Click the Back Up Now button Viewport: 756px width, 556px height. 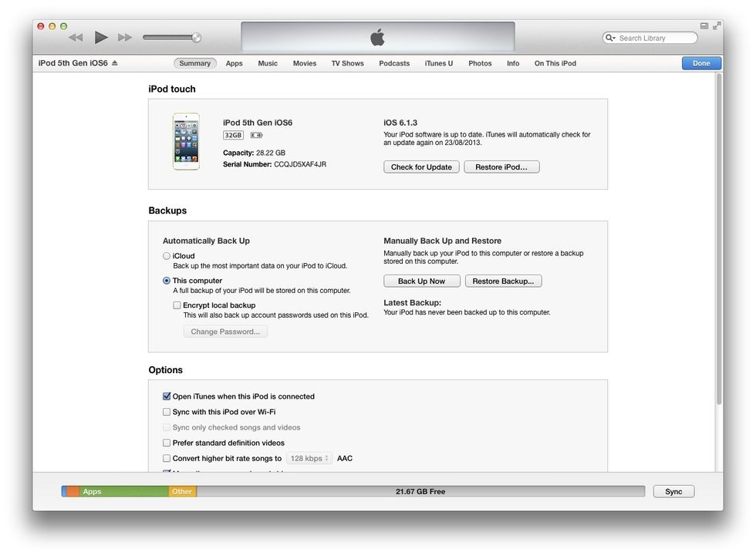[x=421, y=281]
